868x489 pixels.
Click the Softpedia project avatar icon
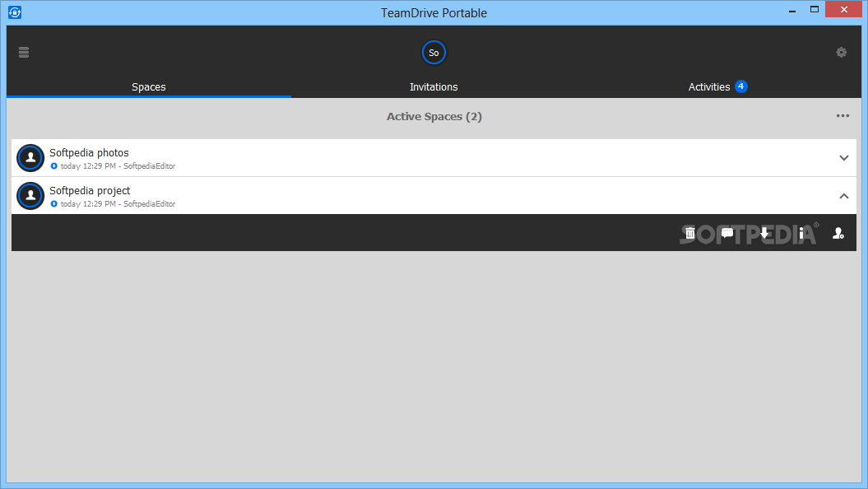click(30, 195)
